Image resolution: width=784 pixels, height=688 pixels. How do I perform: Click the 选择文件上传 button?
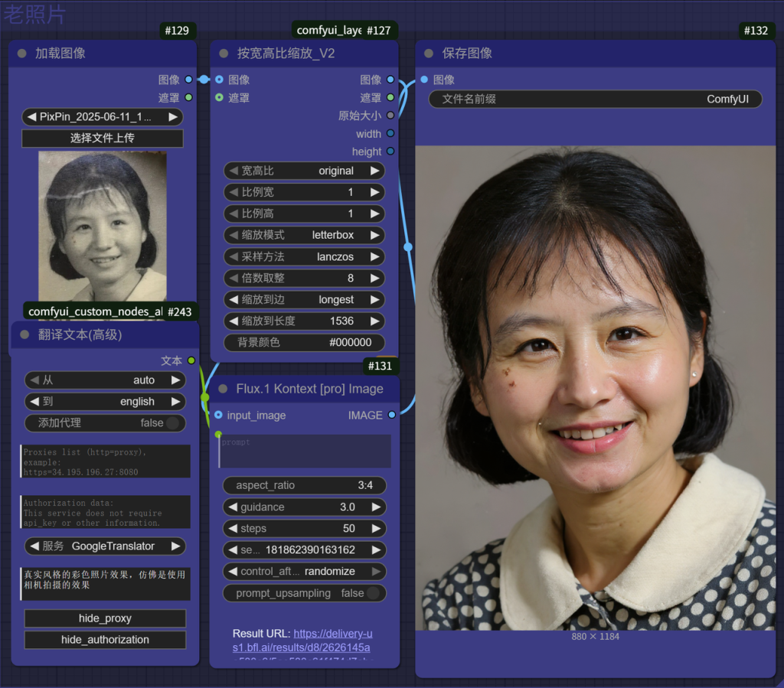(x=102, y=138)
